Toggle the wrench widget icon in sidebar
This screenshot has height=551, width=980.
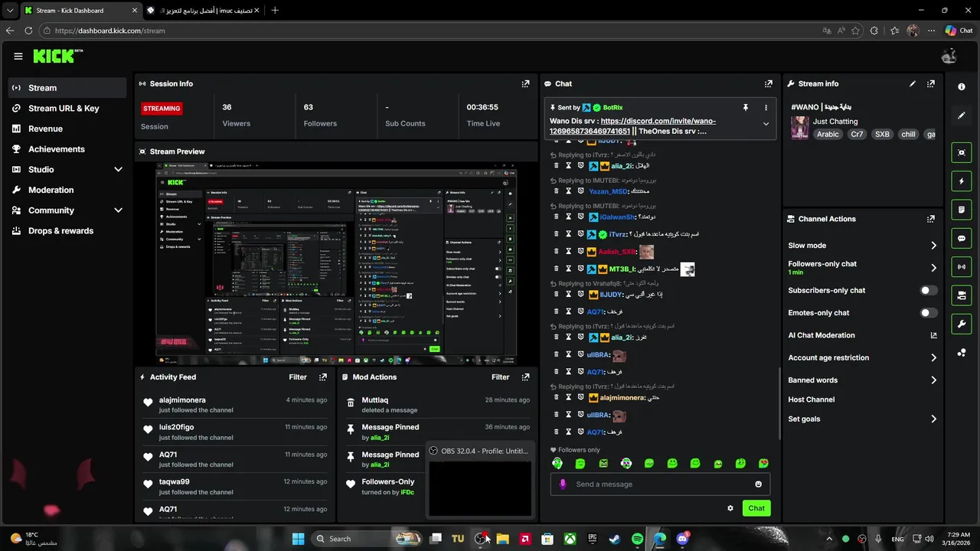tap(962, 324)
